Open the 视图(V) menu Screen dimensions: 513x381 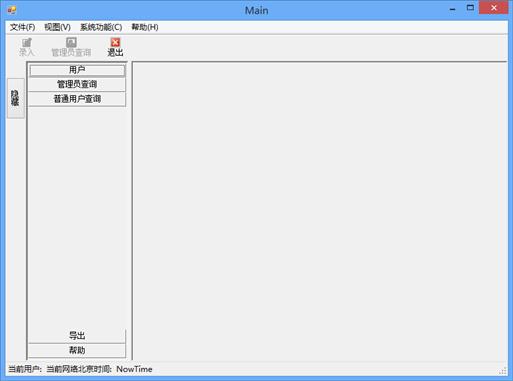57,27
